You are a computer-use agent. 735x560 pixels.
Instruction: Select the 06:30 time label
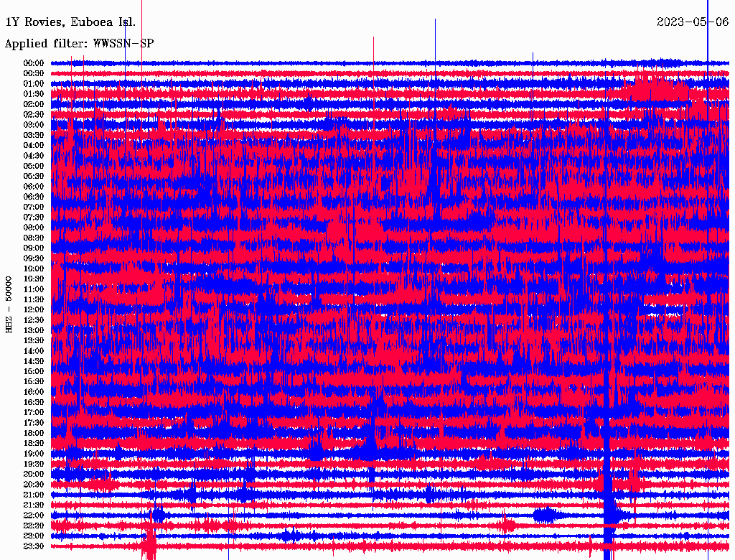[34, 197]
